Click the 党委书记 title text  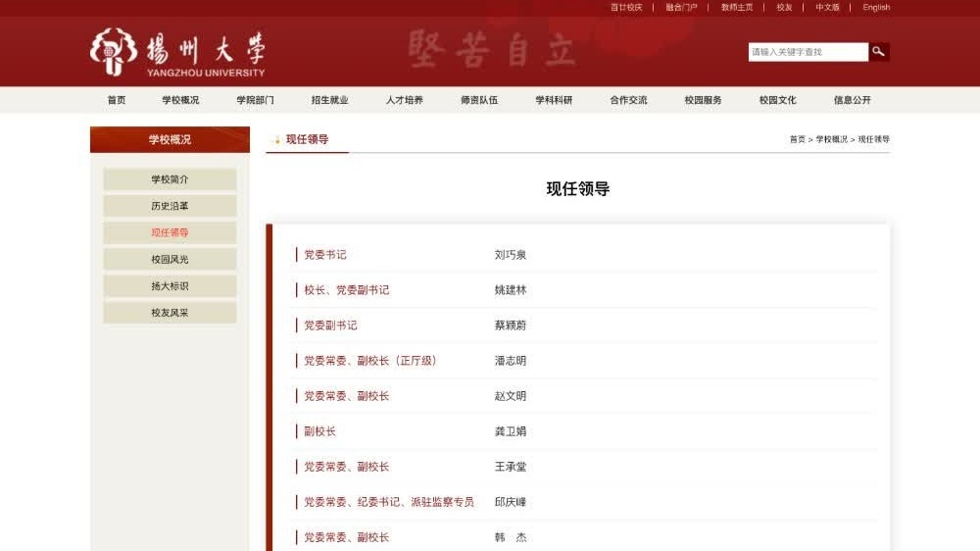click(325, 255)
